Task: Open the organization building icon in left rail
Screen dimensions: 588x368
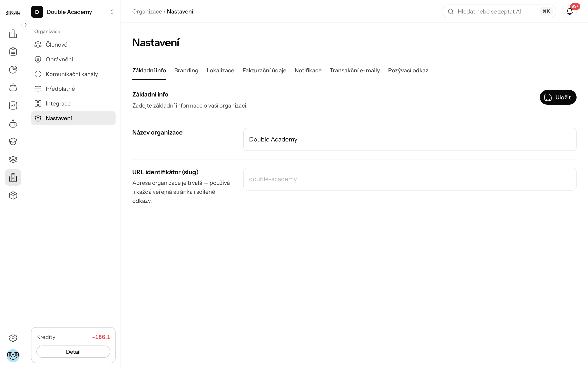Action: (13, 177)
